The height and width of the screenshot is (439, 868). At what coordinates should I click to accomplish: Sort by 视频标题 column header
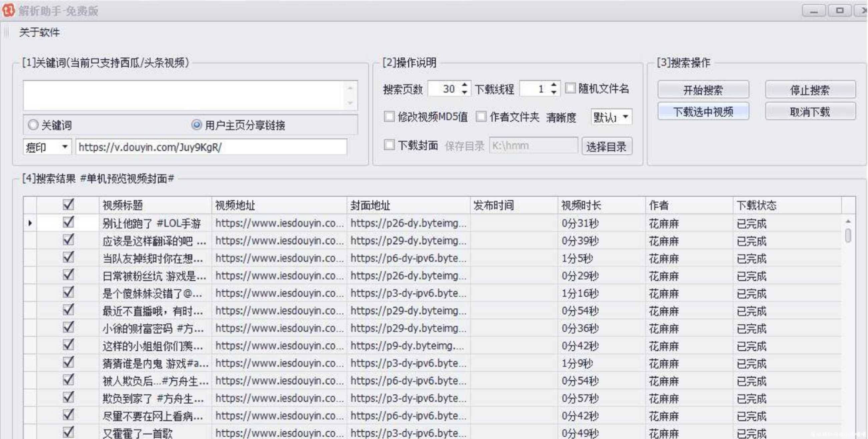coord(155,205)
